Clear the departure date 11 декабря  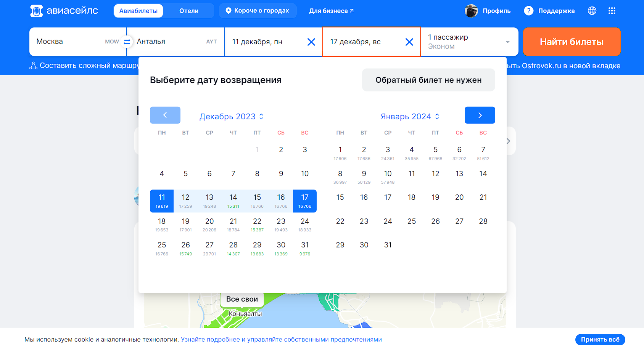click(x=311, y=42)
